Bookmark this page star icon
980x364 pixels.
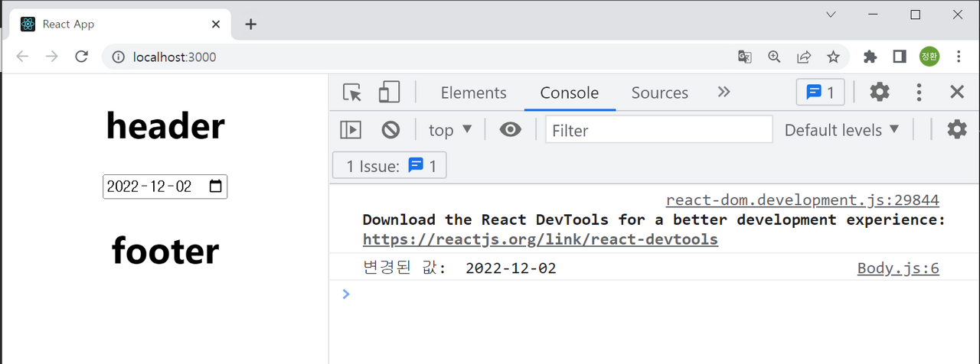tap(833, 57)
